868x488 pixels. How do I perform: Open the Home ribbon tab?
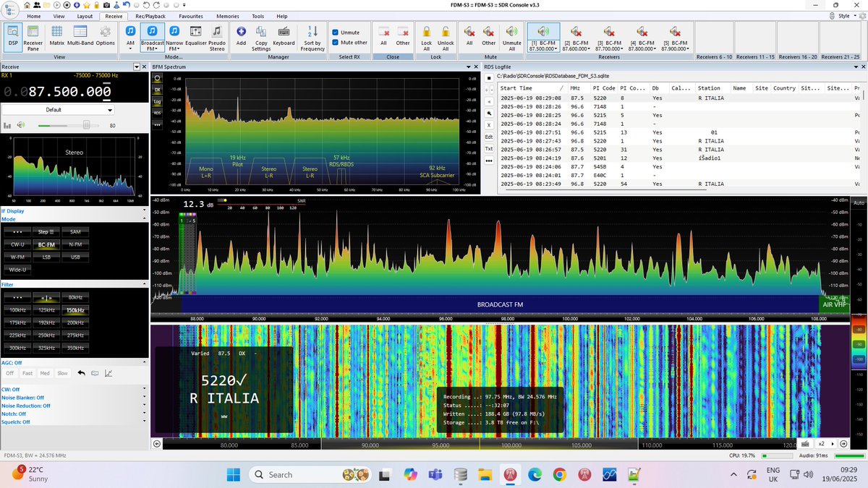click(33, 15)
